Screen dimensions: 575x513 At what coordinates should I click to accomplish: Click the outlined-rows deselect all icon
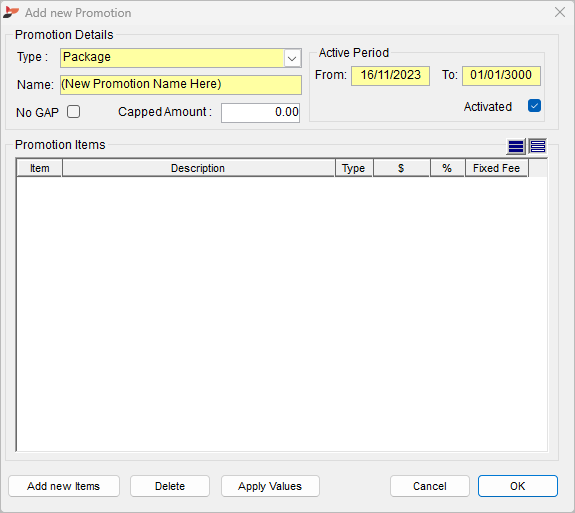[538, 146]
